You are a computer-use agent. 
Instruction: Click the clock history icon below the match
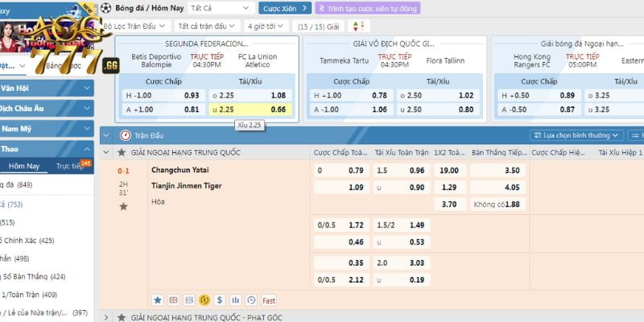251,300
